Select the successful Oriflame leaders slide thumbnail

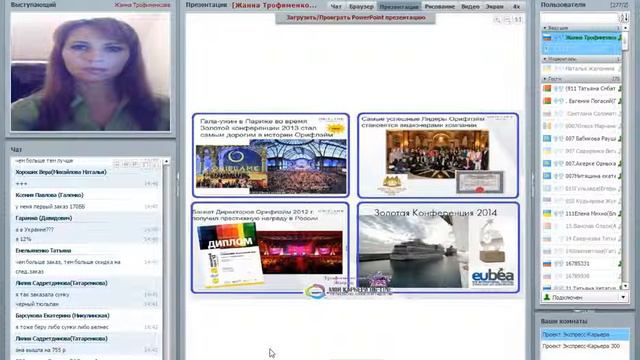(438, 155)
